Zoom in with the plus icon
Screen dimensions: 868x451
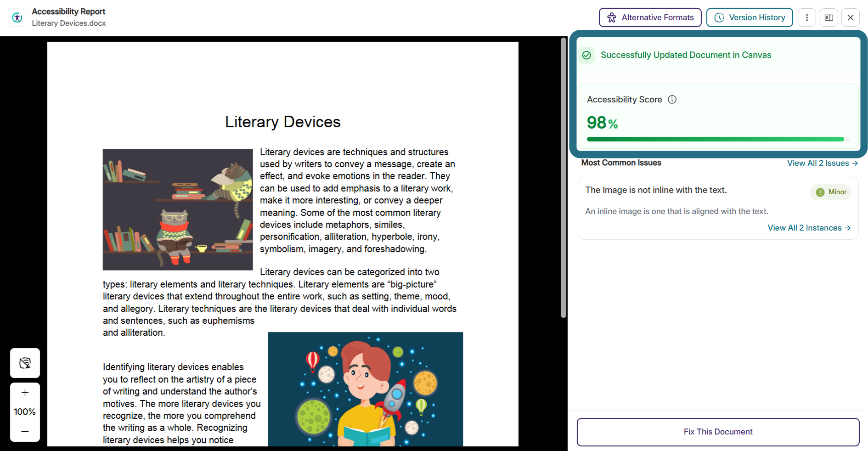25,393
